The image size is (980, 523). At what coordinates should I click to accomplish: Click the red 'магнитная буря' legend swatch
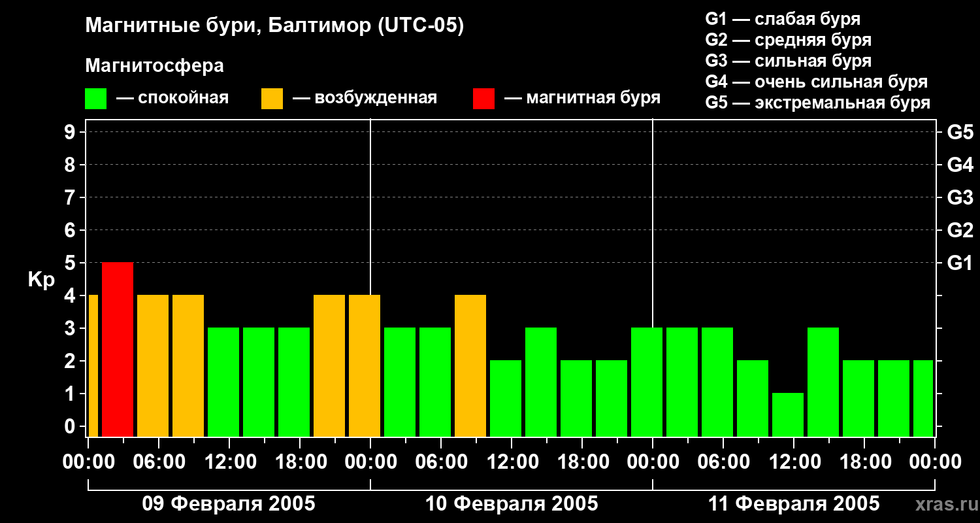coord(483,99)
